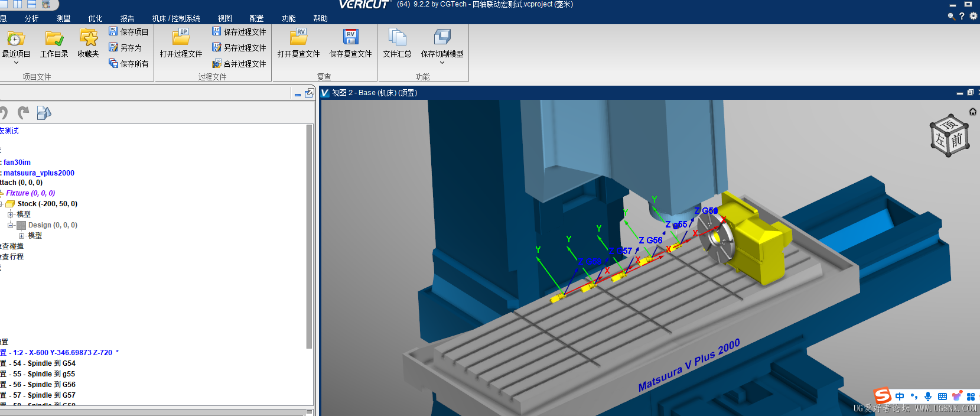Select the '55 - Spindle 到 g55' row
Viewport: 980px width, 416px height.
coord(38,374)
